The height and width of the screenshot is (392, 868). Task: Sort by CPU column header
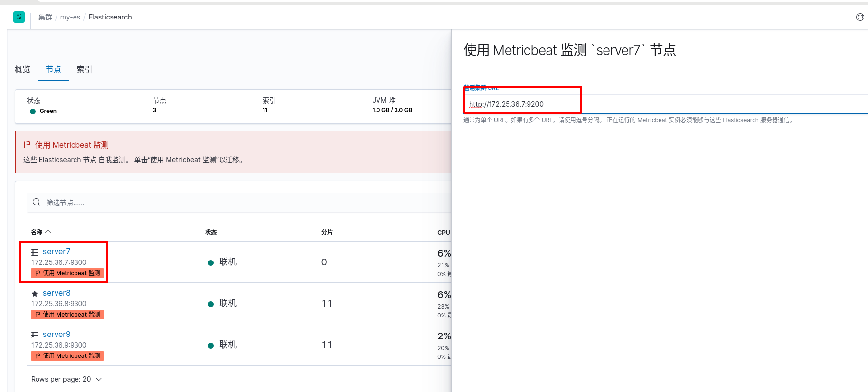pos(443,232)
